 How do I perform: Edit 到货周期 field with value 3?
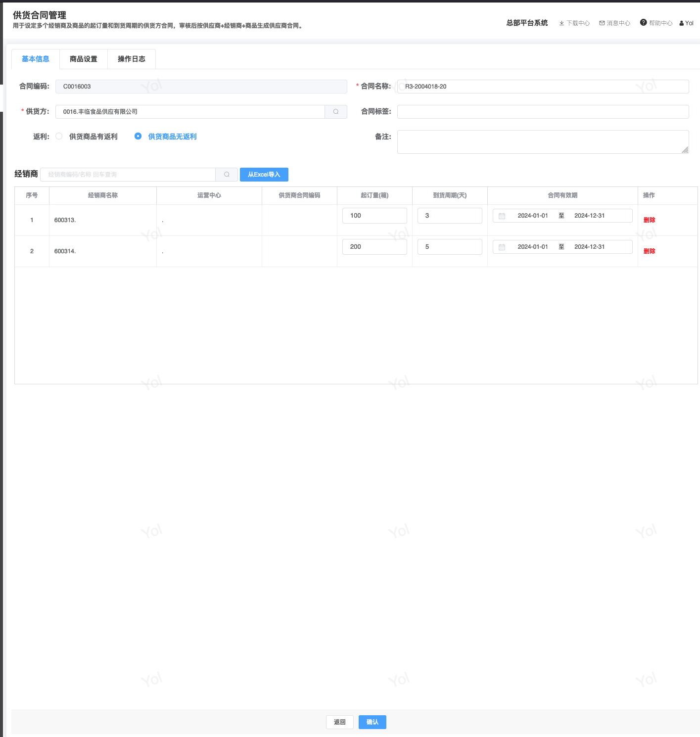pos(450,216)
